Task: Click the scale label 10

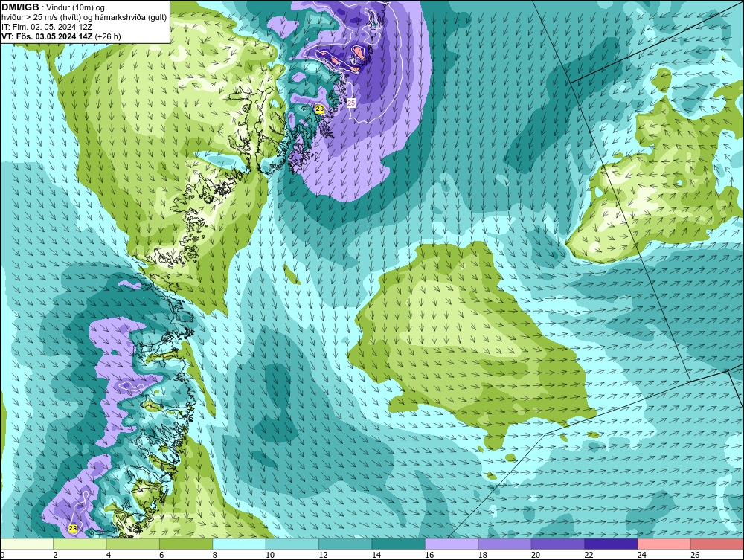Action: 270,555
